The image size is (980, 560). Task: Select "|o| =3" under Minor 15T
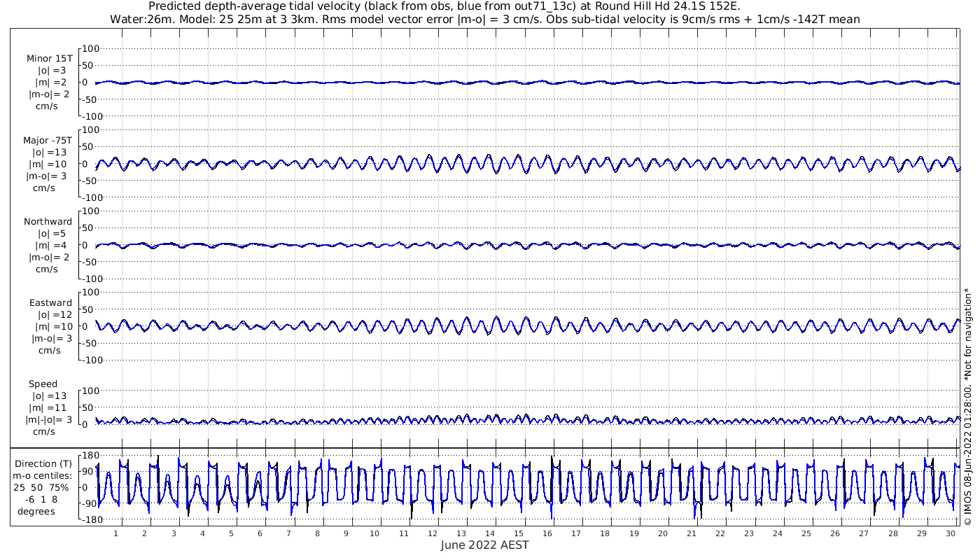52,71
